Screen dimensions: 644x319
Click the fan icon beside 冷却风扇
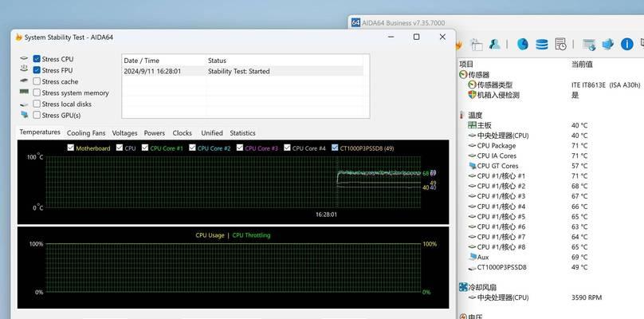coord(463,287)
